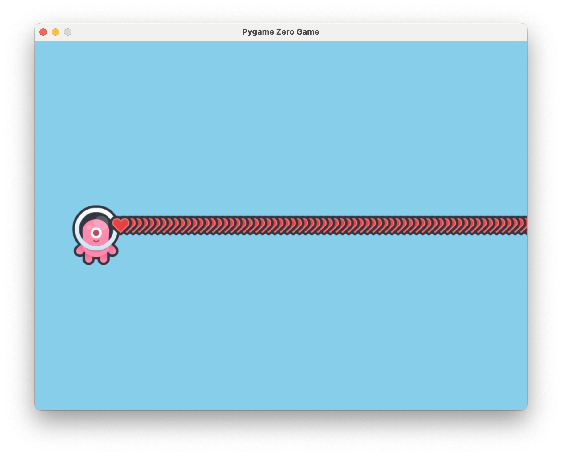Close the Pygame Zero Game window
562x456 pixels.
pos(43,32)
